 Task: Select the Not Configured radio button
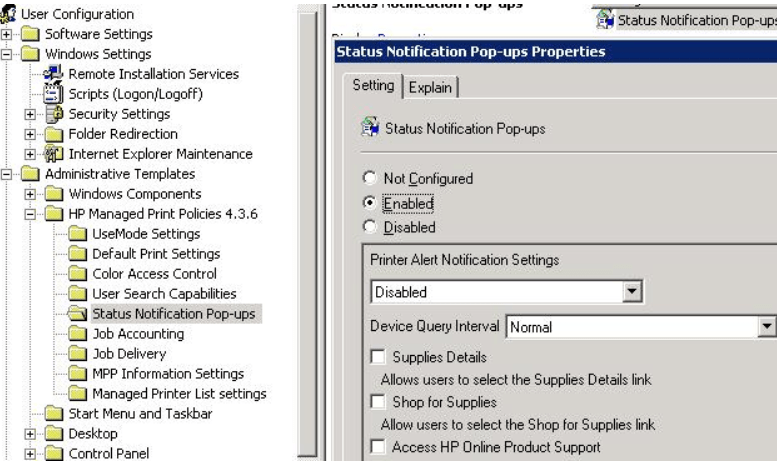coord(369,177)
